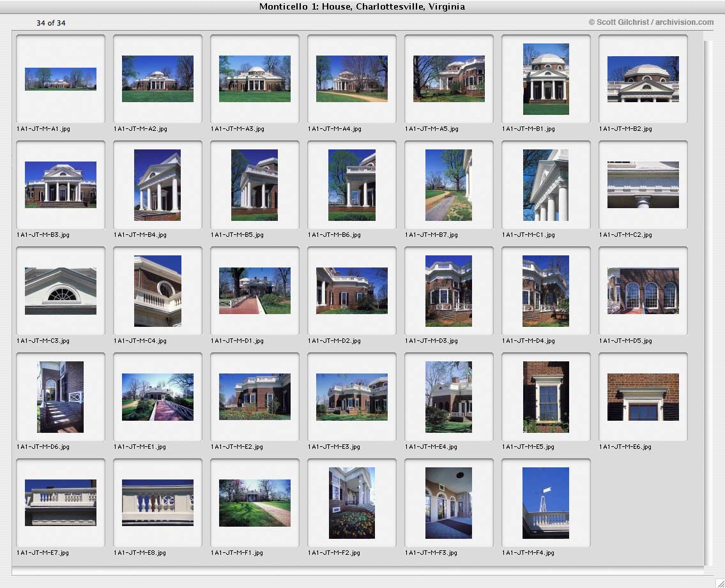725x588 pixels.
Task: Click the window resize grip corner
Action: point(721,584)
